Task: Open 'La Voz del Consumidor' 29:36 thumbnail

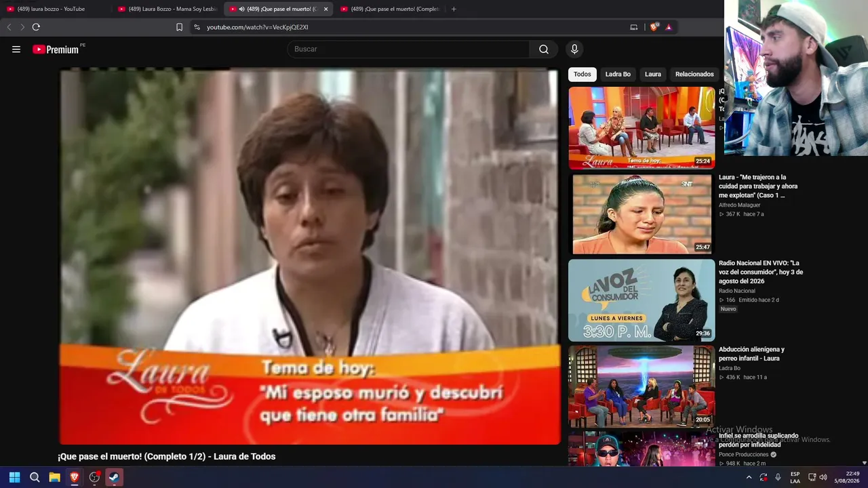Action: pos(642,300)
